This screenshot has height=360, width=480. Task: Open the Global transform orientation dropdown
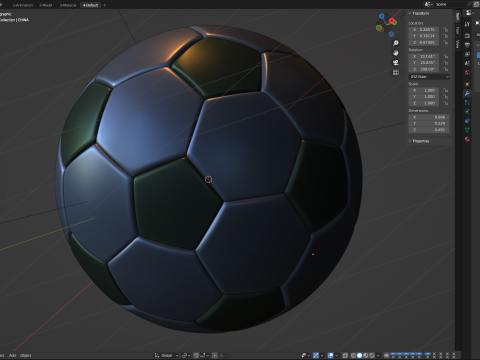click(x=166, y=355)
